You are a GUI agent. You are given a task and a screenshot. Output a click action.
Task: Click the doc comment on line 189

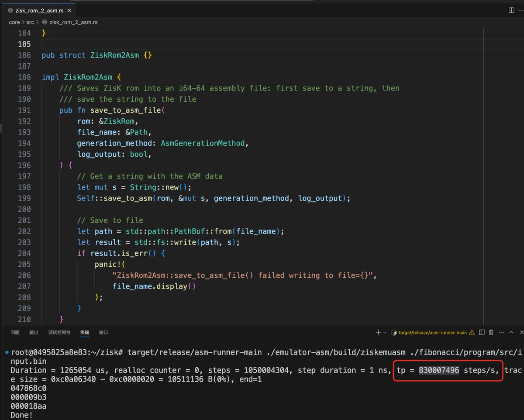tap(229, 88)
